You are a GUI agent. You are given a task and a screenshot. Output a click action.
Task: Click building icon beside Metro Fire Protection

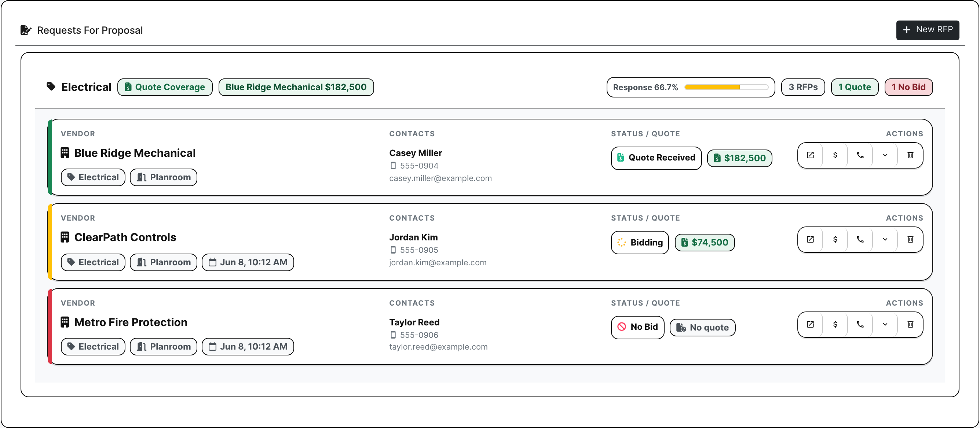click(x=65, y=323)
